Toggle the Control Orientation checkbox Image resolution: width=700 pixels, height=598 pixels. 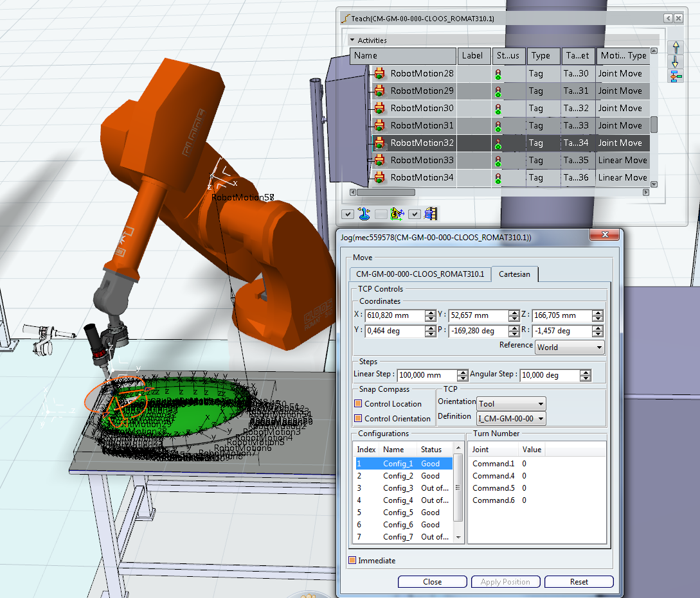[x=358, y=419]
